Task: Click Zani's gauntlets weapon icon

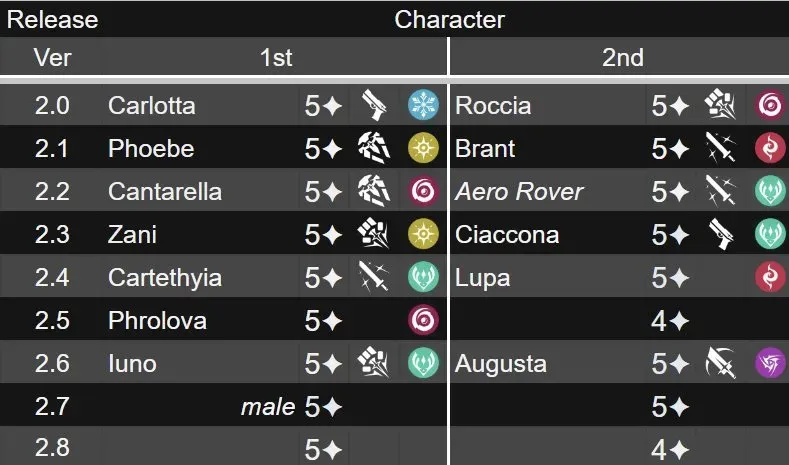Action: [373, 234]
